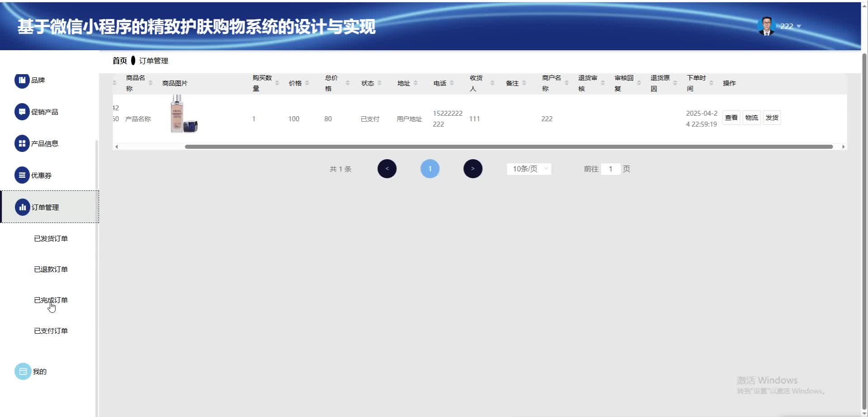
Task: Open the 我的 sidebar icon
Action: point(22,371)
